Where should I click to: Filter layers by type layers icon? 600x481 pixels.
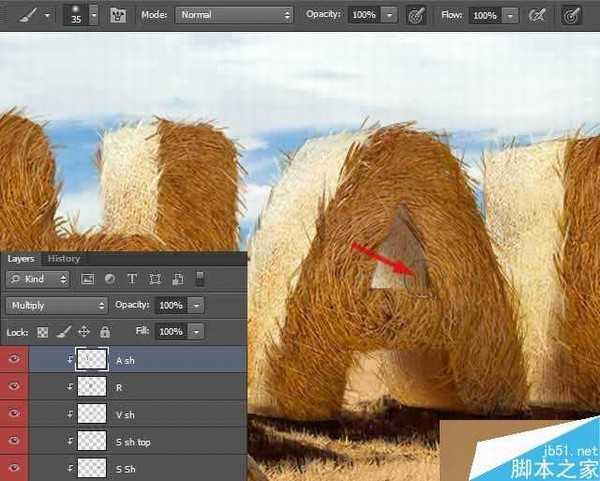(x=132, y=279)
